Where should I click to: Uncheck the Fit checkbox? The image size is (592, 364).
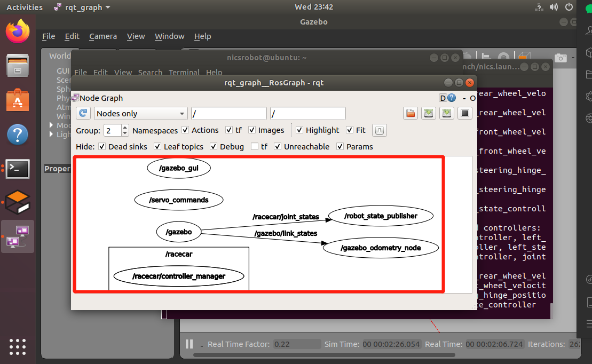pos(350,130)
